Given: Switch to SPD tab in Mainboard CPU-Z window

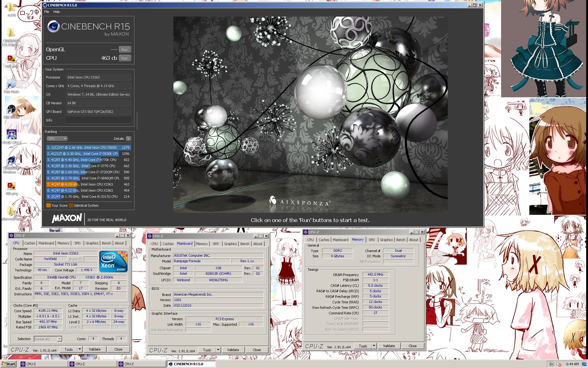Looking at the screenshot, I should click(x=216, y=244).
